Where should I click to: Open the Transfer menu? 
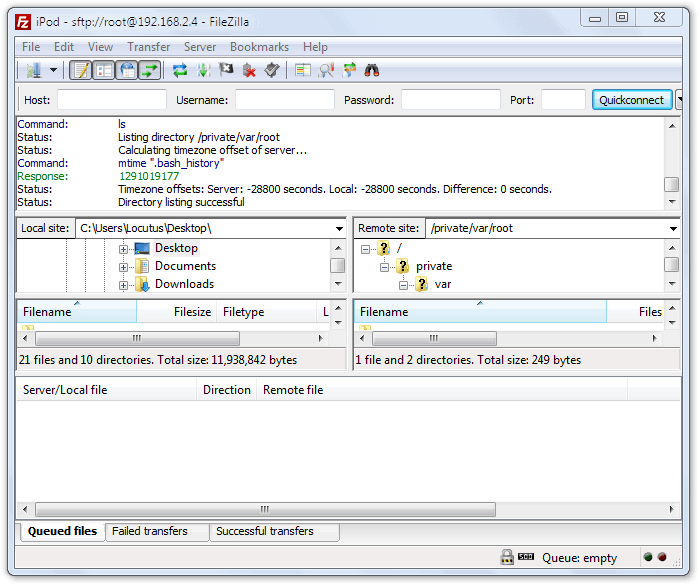pos(149,47)
